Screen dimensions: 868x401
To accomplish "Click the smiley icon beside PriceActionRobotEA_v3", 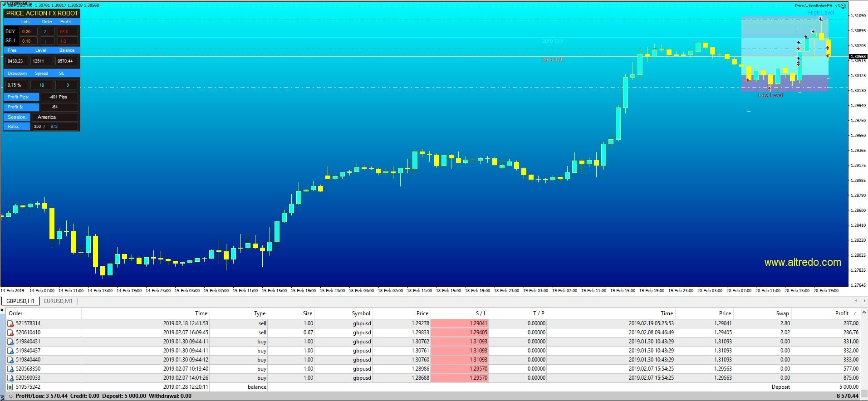I will point(843,6).
